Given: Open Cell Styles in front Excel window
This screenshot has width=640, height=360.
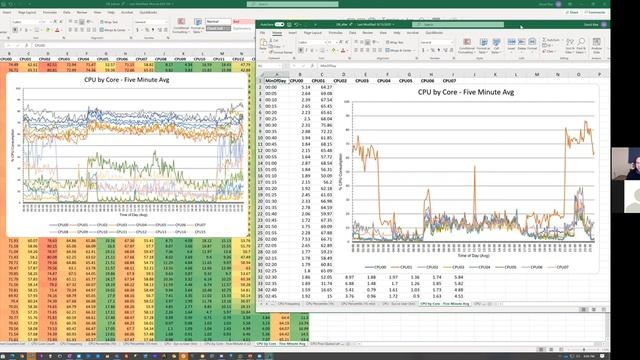Looking at the screenshot, I should 496,46.
